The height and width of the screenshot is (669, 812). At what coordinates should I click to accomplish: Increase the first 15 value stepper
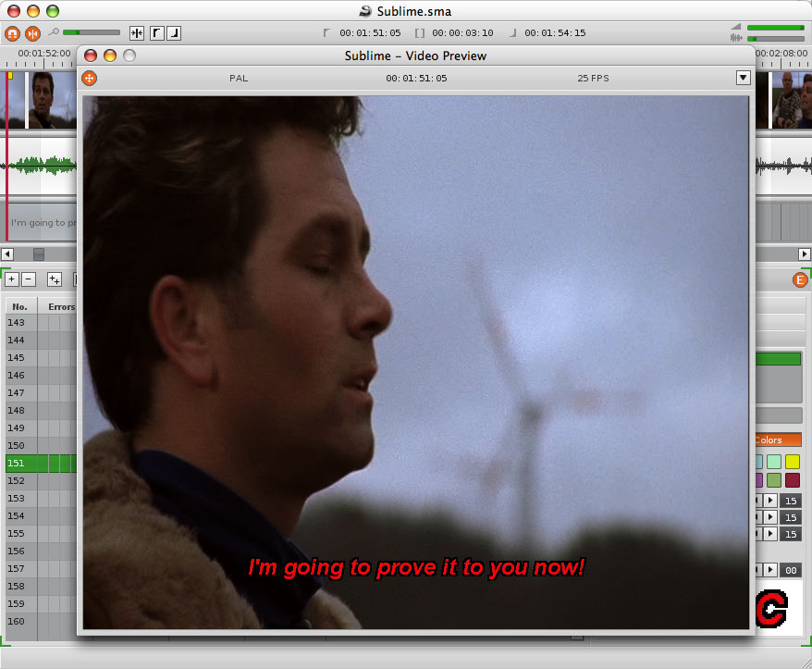pyautogui.click(x=770, y=501)
